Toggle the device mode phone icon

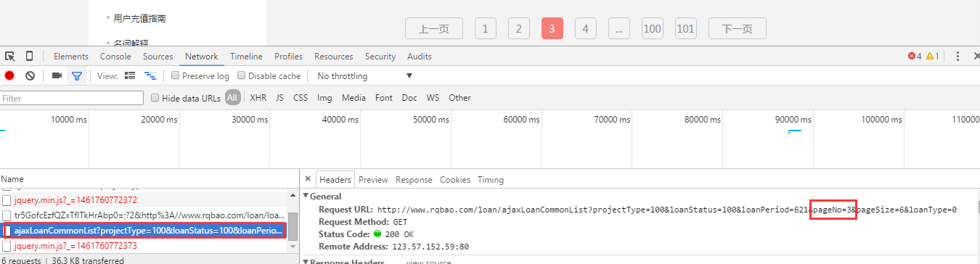[x=29, y=56]
